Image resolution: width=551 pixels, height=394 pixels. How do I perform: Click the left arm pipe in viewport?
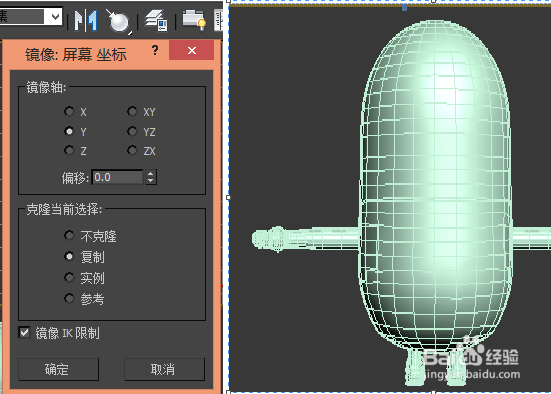pos(306,238)
